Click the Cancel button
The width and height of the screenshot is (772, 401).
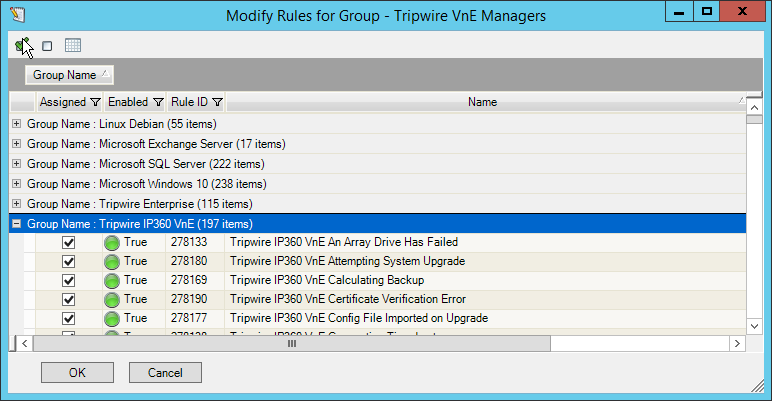[x=165, y=372]
